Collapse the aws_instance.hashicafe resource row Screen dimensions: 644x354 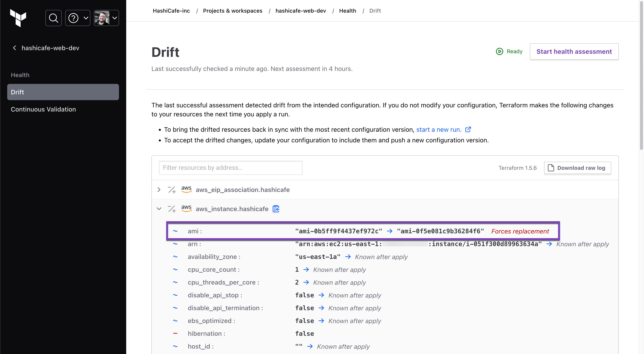coord(159,209)
